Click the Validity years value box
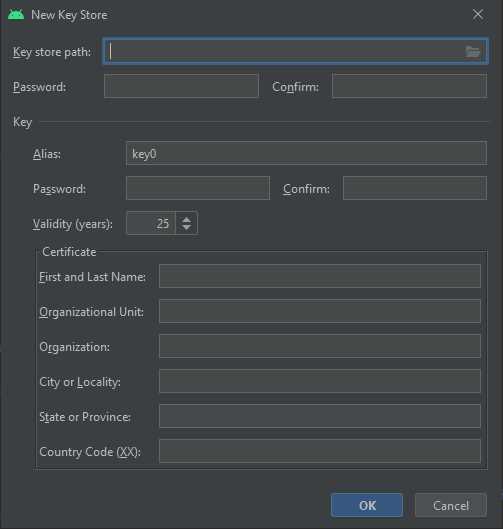The image size is (503, 529). pos(151,223)
